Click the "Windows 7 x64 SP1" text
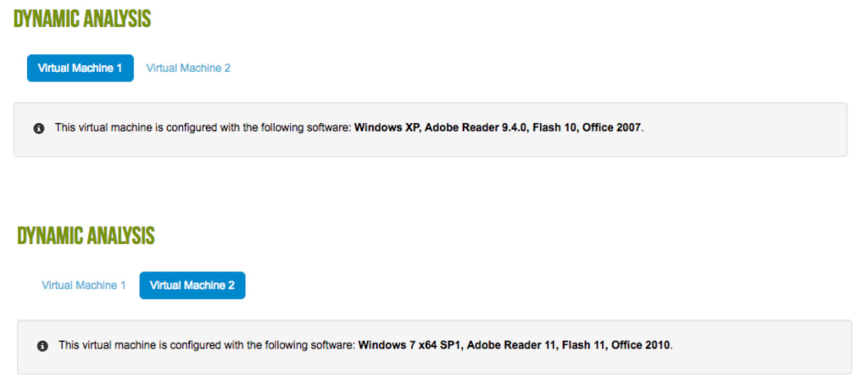 tap(409, 345)
